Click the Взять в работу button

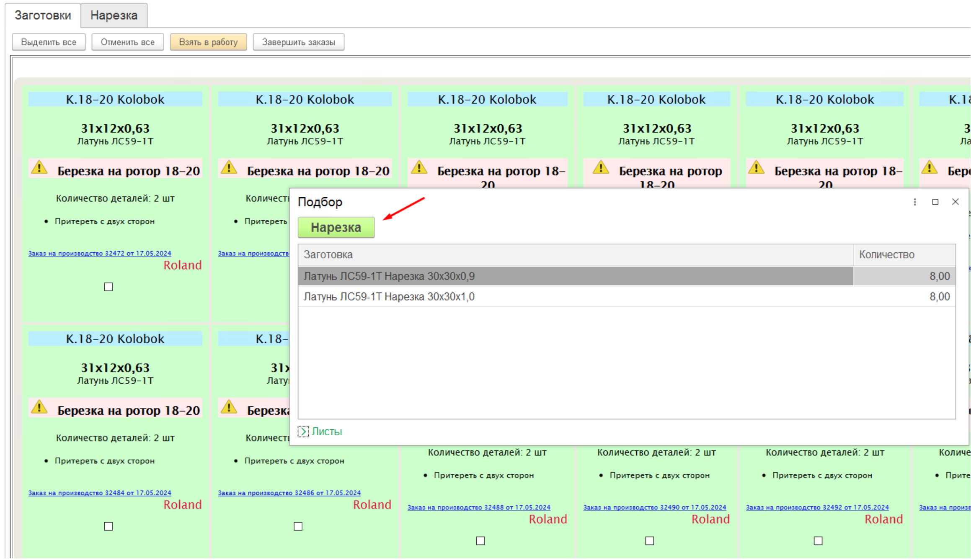coord(208,42)
